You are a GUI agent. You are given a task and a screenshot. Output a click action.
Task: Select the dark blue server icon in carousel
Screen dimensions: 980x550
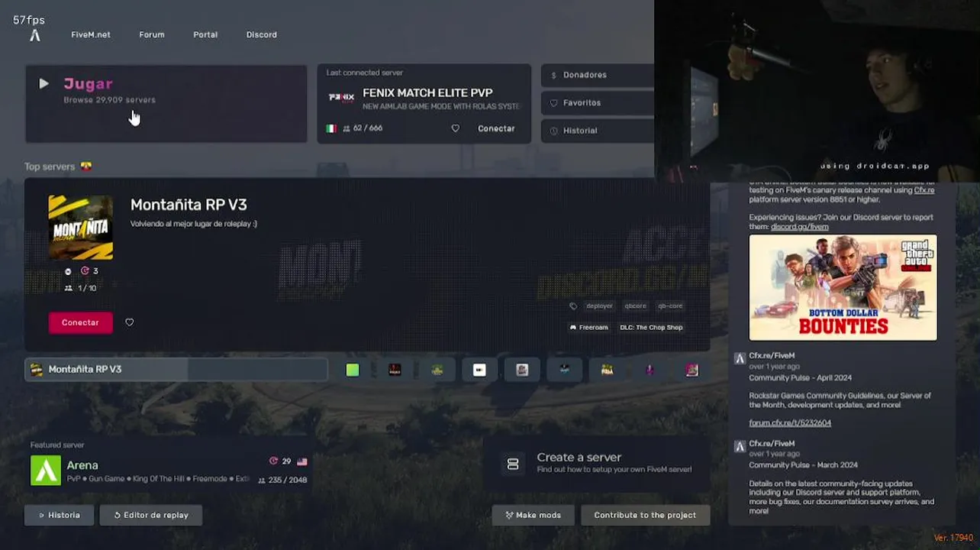[564, 370]
